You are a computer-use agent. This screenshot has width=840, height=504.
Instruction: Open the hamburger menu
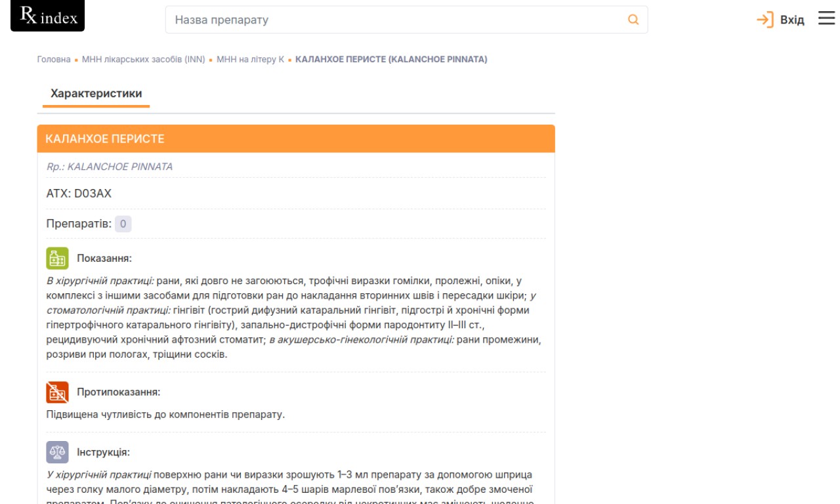click(x=826, y=19)
